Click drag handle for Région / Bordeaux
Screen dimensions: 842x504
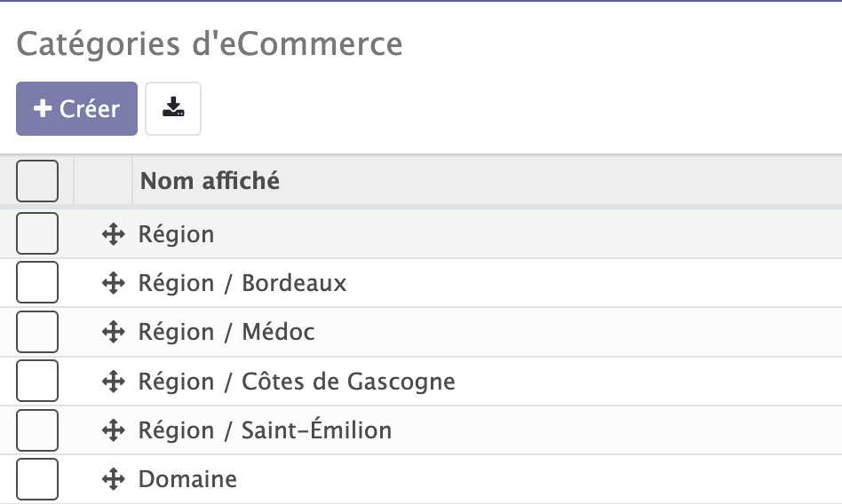click(x=113, y=283)
